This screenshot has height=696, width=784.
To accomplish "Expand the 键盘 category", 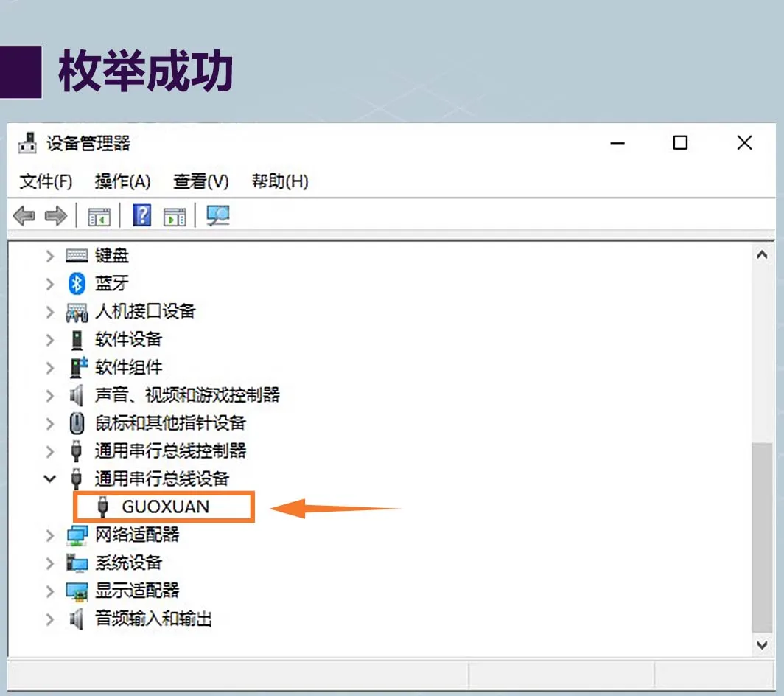I will (x=49, y=256).
